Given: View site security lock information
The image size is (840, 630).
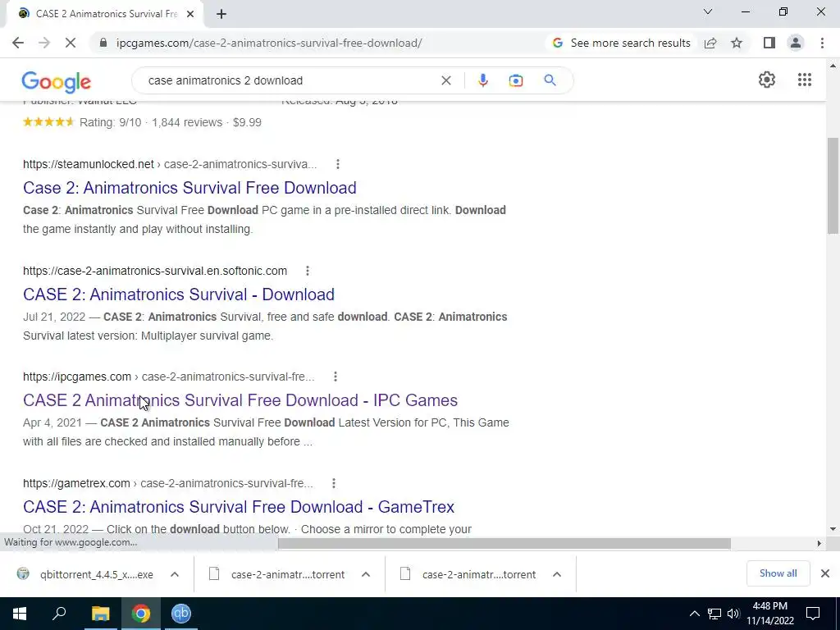Looking at the screenshot, I should click(103, 43).
